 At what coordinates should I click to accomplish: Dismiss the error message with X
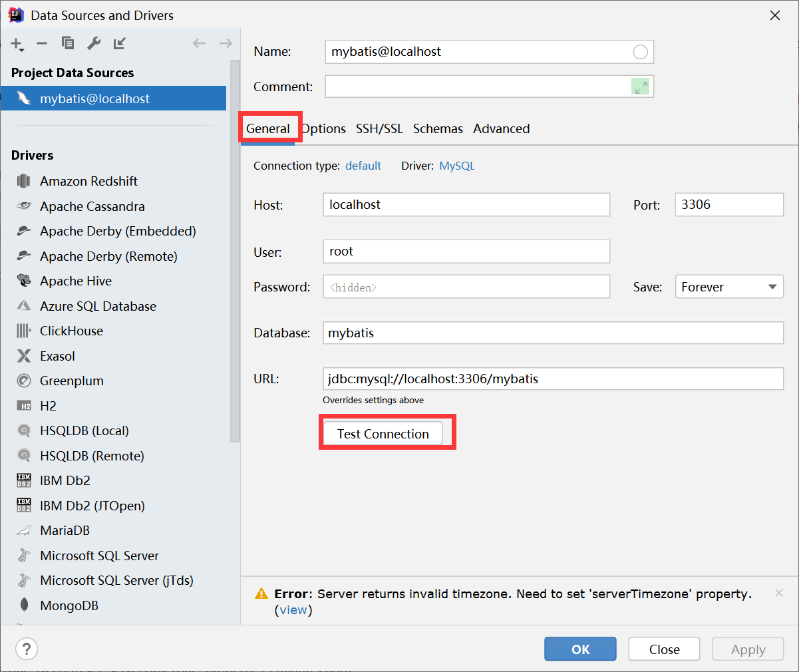coord(779,593)
